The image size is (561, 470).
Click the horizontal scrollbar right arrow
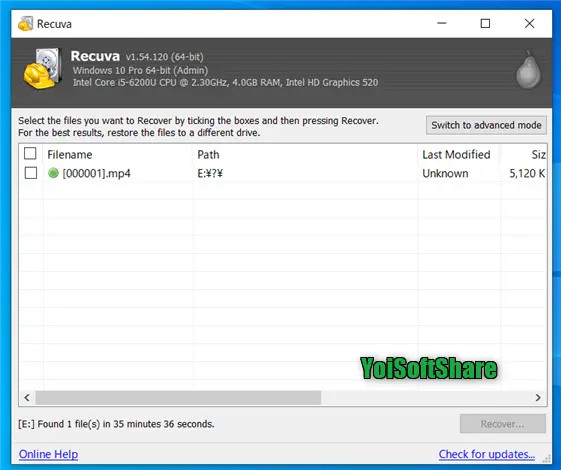(538, 397)
